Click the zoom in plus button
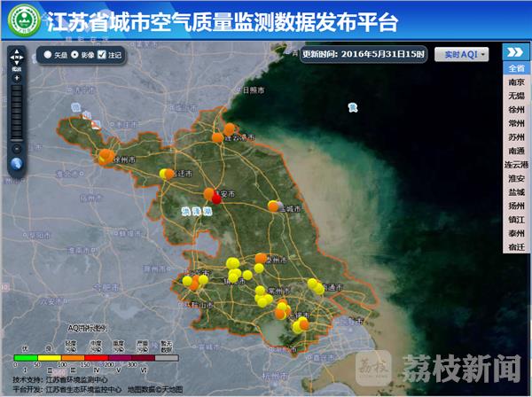This screenshot has height=397, width=532. pyautogui.click(x=16, y=78)
